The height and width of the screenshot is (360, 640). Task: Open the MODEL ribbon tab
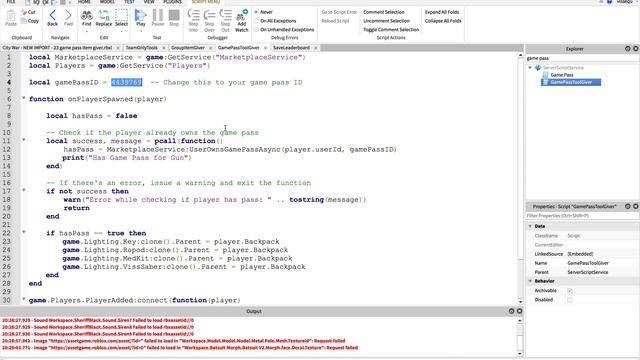tap(107, 2)
